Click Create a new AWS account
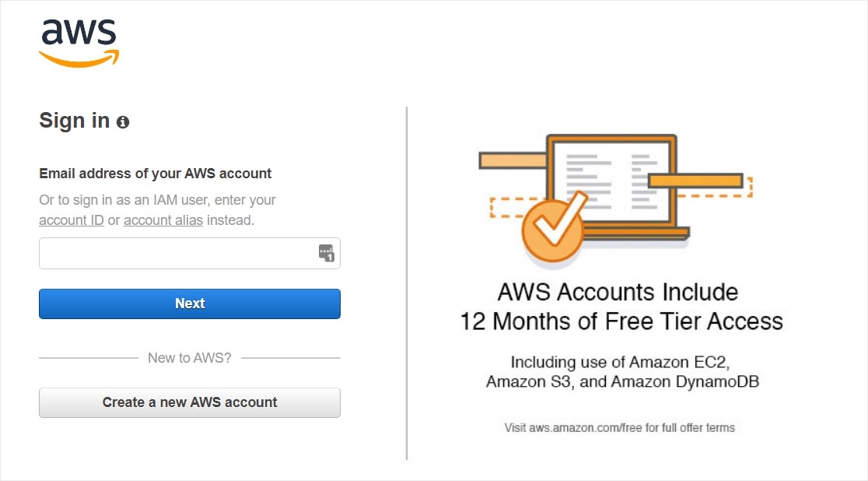Screen dimensions: 868x481 (x=189, y=402)
